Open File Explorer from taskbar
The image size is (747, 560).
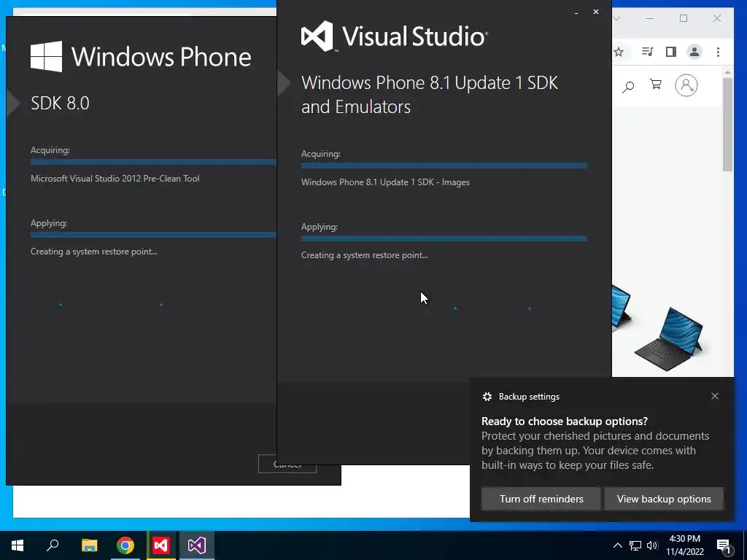tap(89, 545)
